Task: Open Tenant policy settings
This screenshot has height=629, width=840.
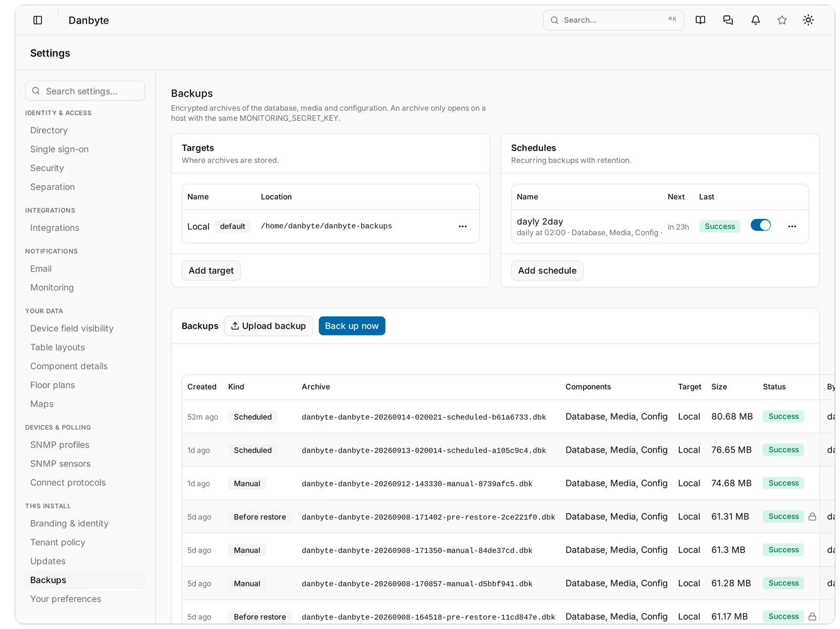Action: coord(58,543)
